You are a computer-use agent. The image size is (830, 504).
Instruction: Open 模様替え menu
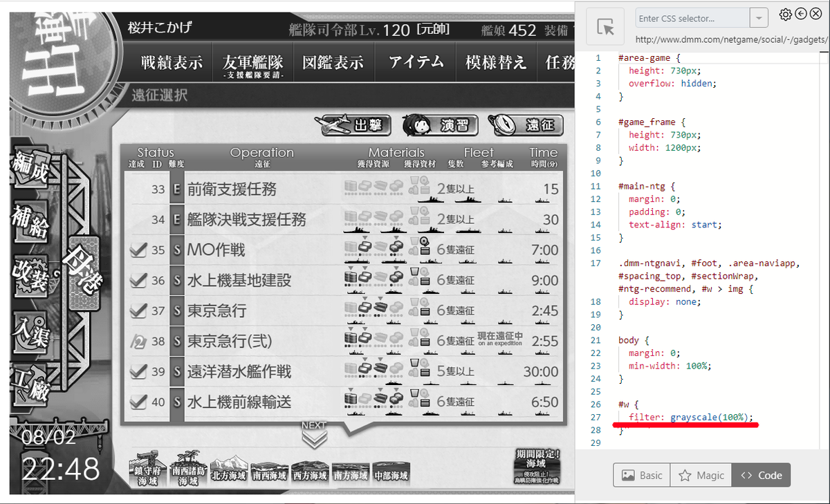(496, 63)
